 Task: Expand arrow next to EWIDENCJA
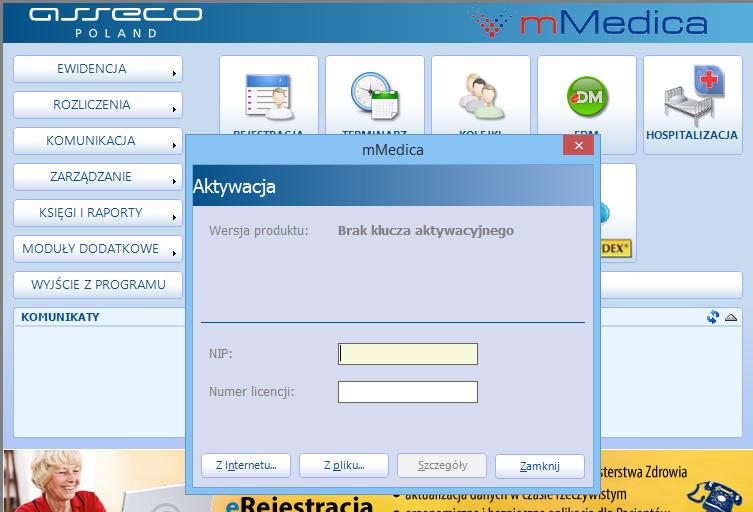(x=174, y=73)
